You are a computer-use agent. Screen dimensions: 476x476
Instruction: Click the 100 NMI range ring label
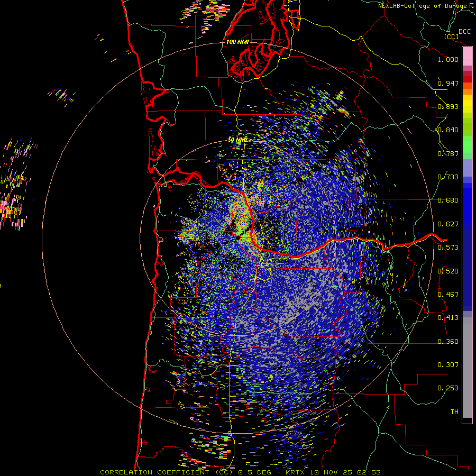tap(237, 42)
